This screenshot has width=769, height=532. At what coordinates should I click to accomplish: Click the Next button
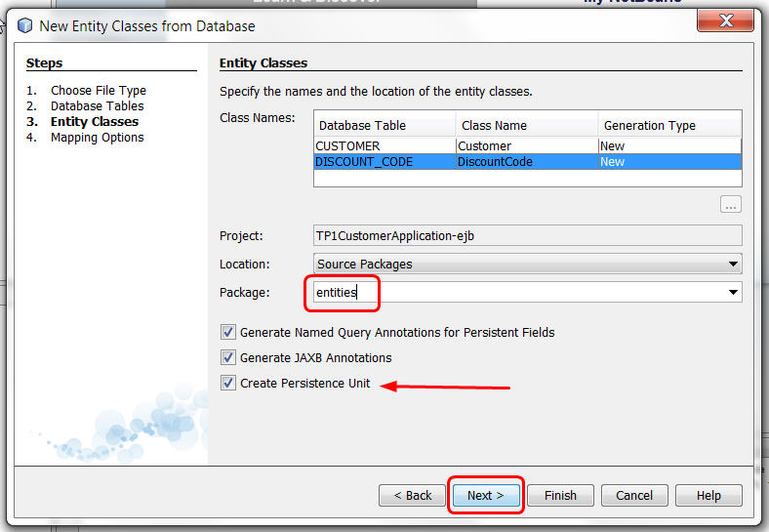486,496
